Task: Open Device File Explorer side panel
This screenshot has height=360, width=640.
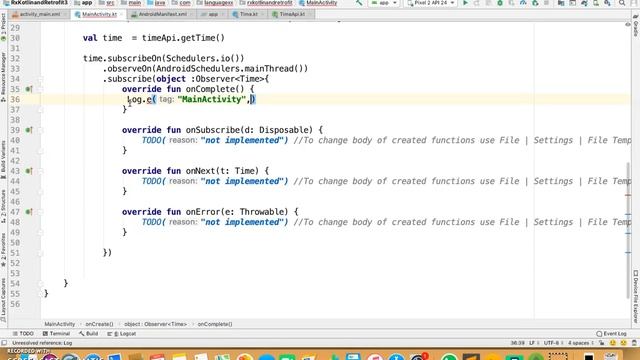Action: 636,296
